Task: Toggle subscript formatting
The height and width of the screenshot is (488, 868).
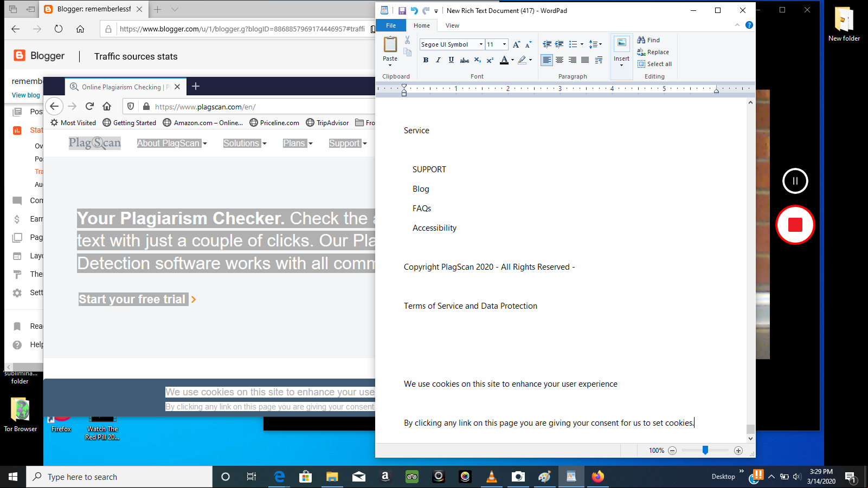Action: pos(477,60)
